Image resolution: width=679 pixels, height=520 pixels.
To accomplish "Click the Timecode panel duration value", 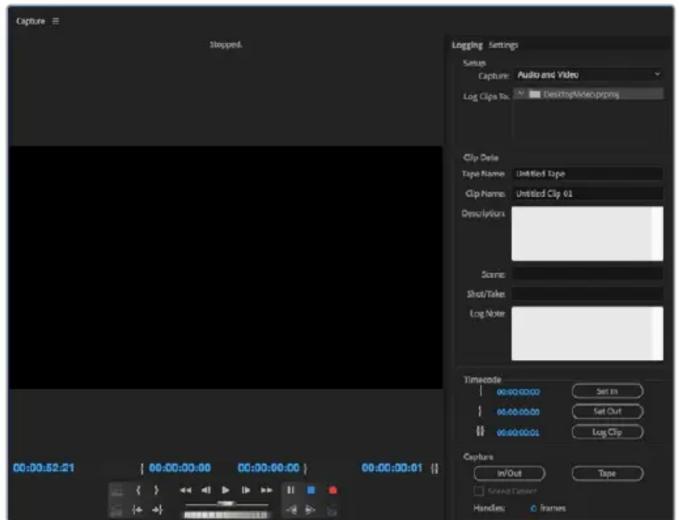I will click(518, 433).
